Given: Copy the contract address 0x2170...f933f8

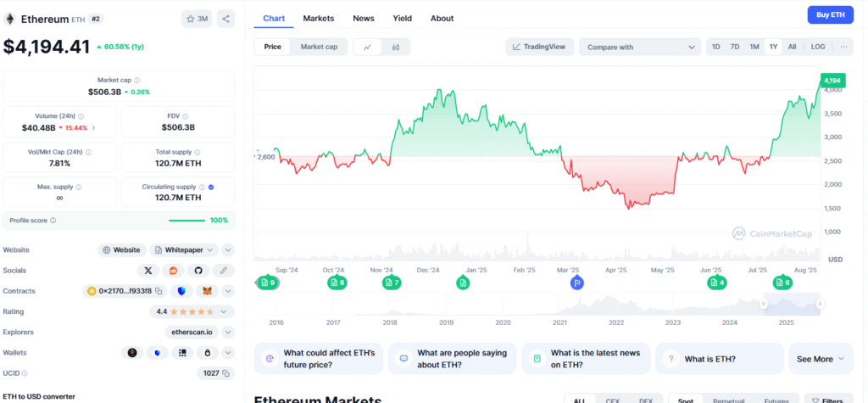Looking at the screenshot, I should point(159,291).
